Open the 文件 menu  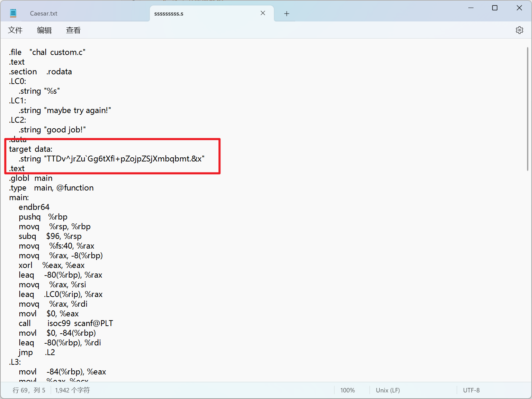click(x=15, y=30)
